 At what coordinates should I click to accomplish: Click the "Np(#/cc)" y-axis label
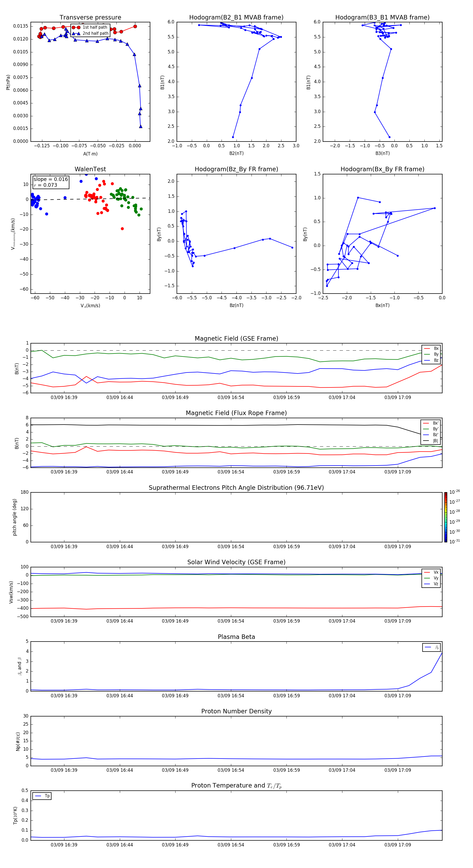click(x=18, y=741)
